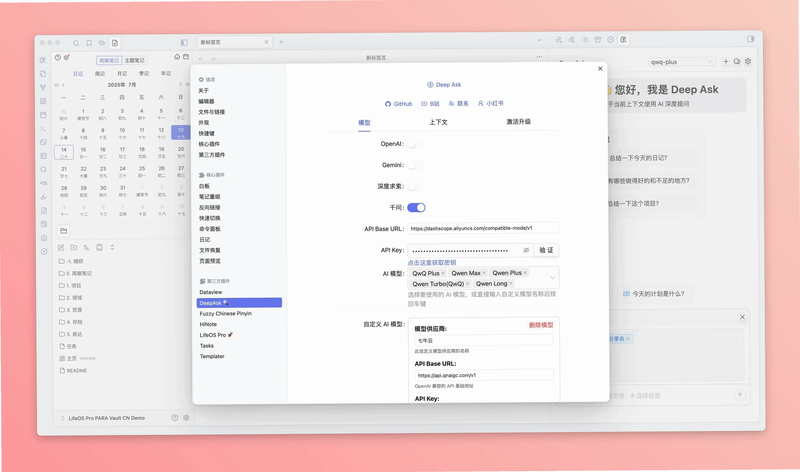Screen dimensions: 800x472
Task: Click the 模型供应商 input containing 七牛云
Action: (484, 340)
